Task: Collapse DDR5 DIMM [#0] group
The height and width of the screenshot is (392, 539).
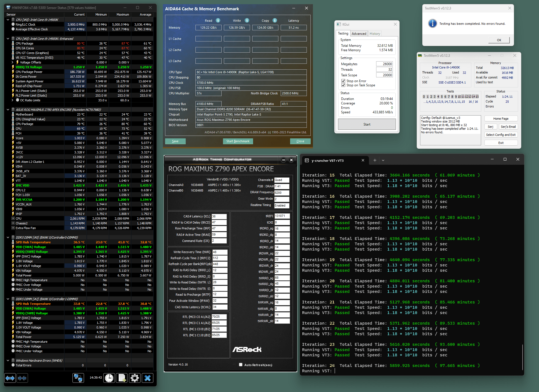Action: (8, 237)
